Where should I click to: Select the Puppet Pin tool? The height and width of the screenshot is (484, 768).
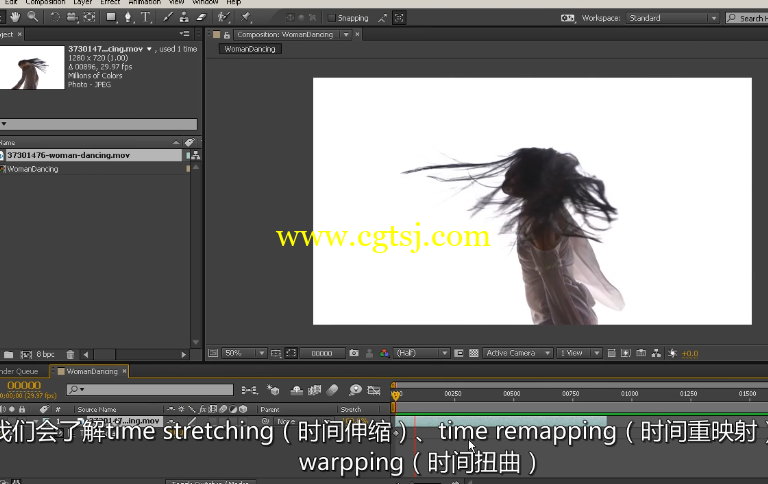(x=245, y=17)
